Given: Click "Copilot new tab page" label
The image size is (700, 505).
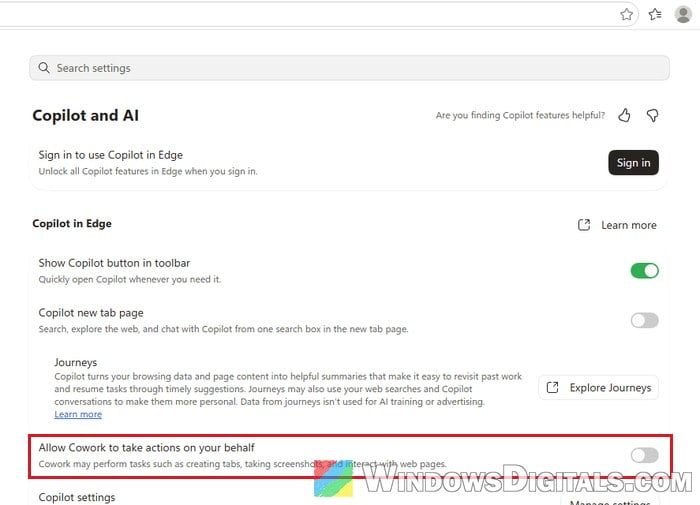Looking at the screenshot, I should coord(91,313).
